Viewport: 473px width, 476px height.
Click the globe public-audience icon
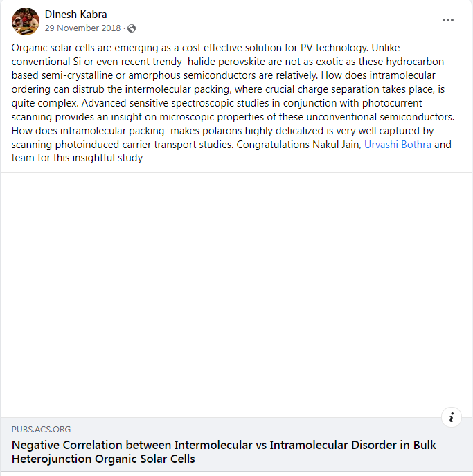point(132,28)
